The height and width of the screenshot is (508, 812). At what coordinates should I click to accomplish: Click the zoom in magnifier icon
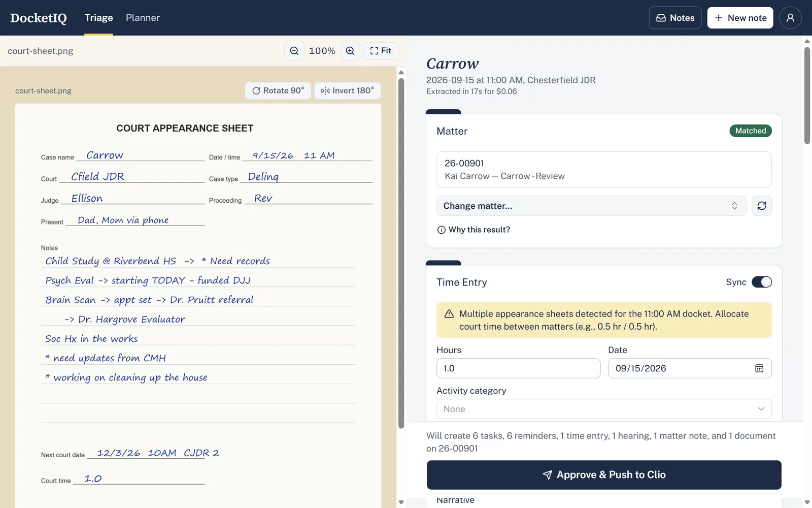coord(350,51)
